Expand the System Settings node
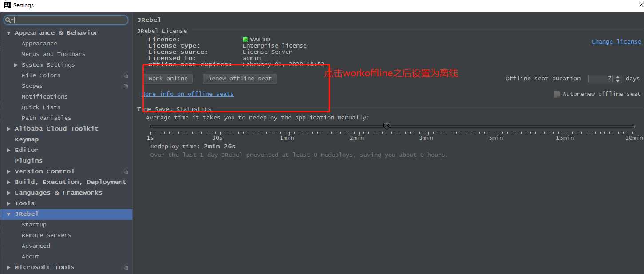Screen dimensions: 644x274 16,65
